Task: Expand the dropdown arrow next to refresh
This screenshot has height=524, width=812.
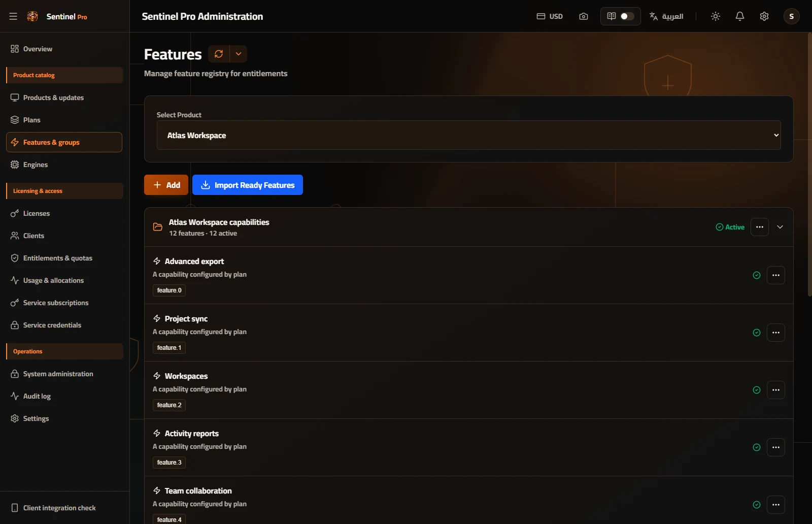Action: (239, 54)
